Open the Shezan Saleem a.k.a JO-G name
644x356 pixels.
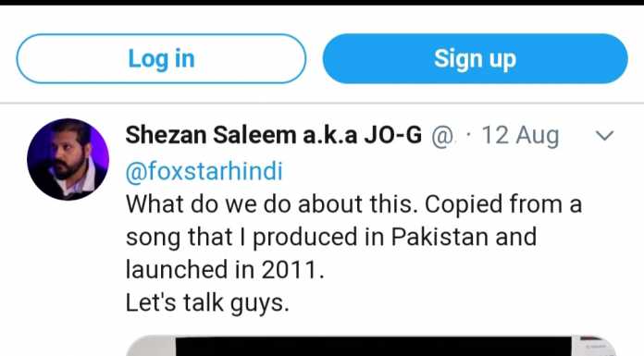[274, 135]
